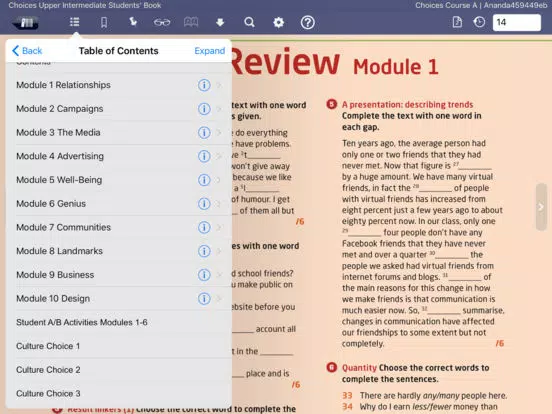
Task: Click the page number field showing 14
Action: click(x=516, y=23)
